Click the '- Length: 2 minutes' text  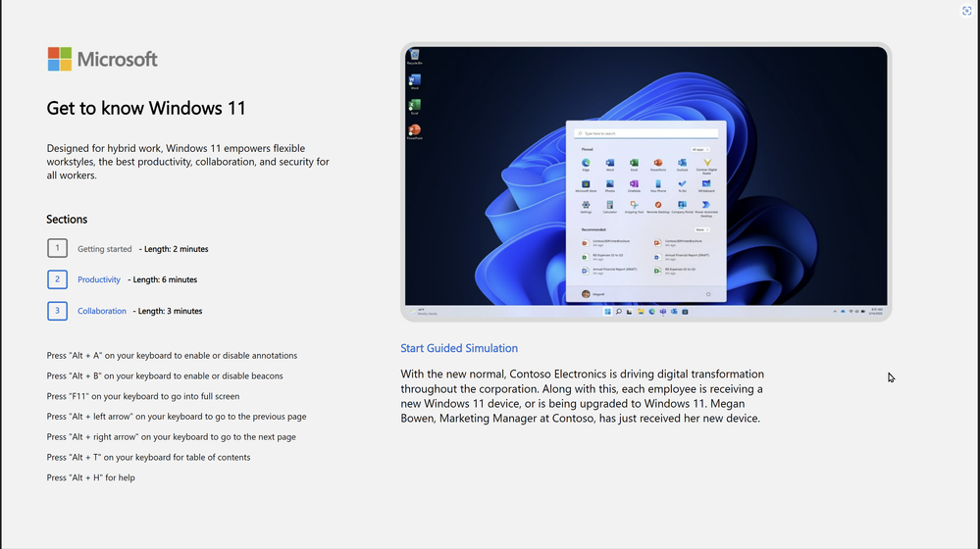(174, 249)
